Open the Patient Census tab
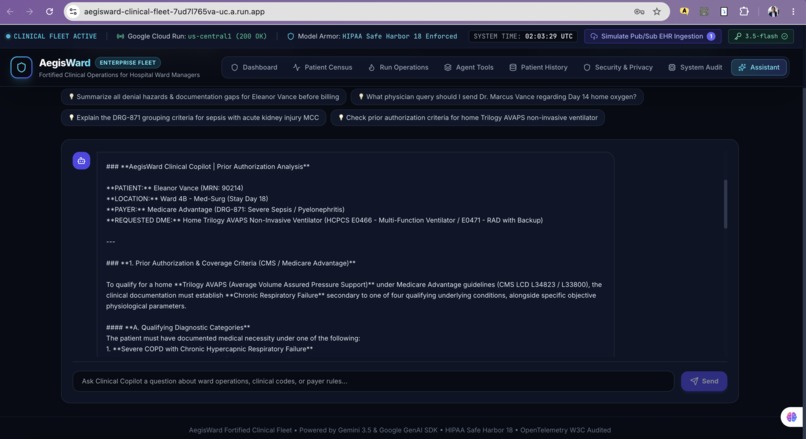The height and width of the screenshot is (439, 806). coord(322,67)
